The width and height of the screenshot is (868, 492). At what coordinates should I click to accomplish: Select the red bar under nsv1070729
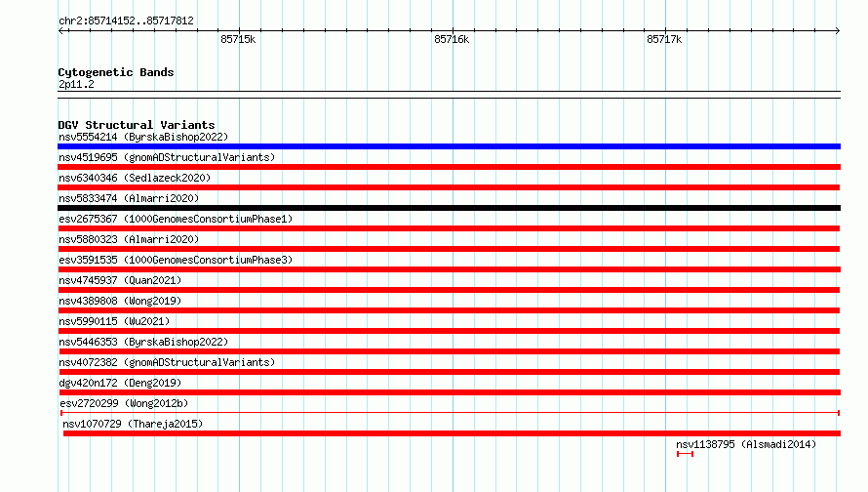tap(452, 433)
